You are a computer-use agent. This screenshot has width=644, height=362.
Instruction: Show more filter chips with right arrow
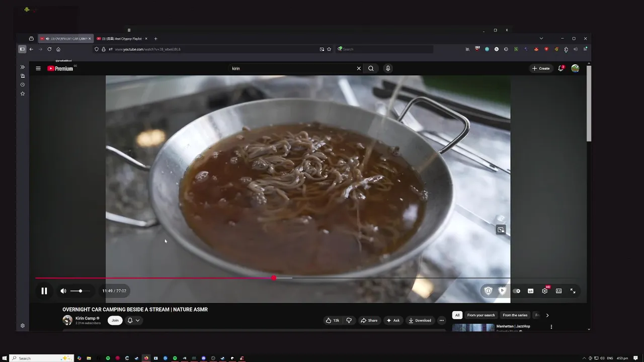pyautogui.click(x=547, y=315)
